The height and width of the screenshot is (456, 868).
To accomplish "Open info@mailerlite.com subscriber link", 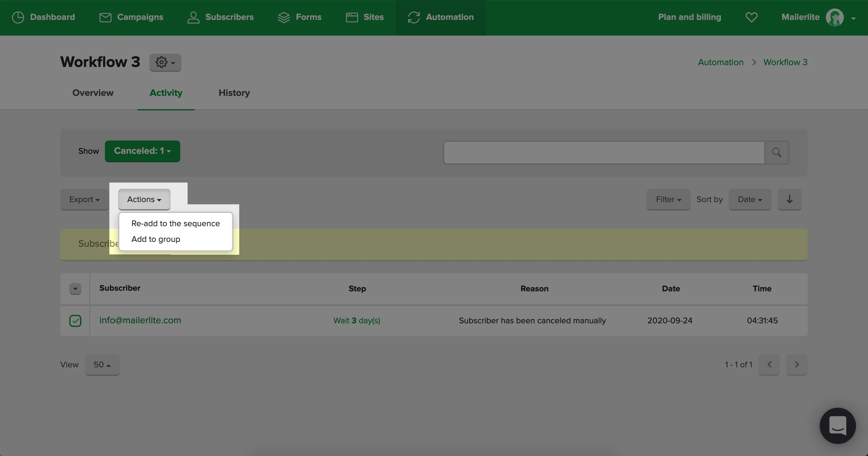I will click(140, 320).
